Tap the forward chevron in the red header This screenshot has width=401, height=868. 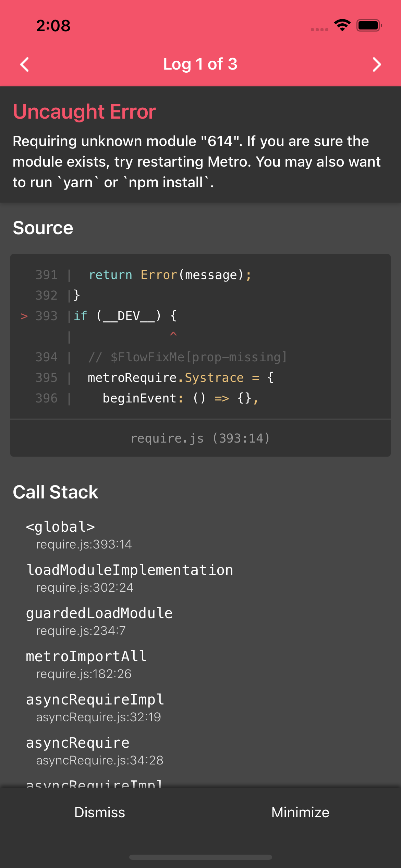point(376,64)
